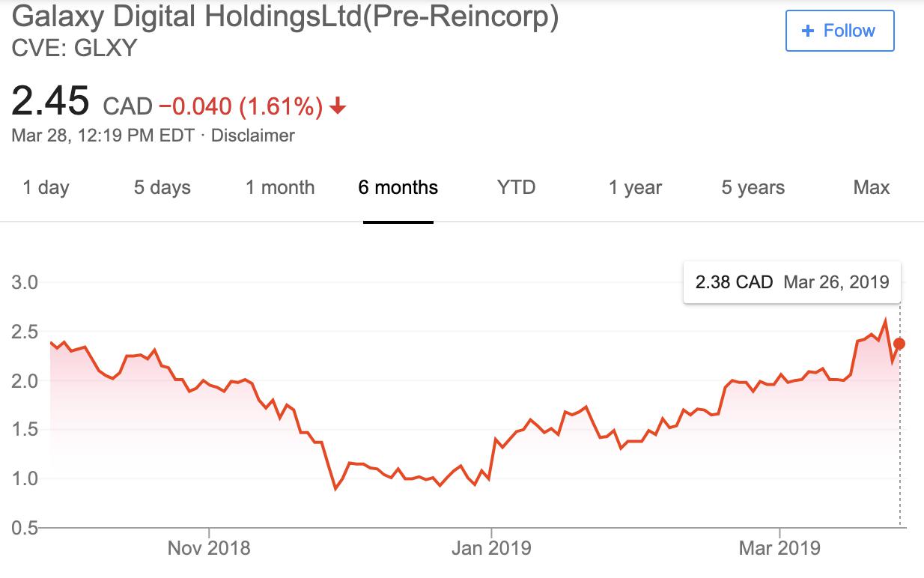
Task: Click the red downward arrow indicator
Action: pos(339,106)
